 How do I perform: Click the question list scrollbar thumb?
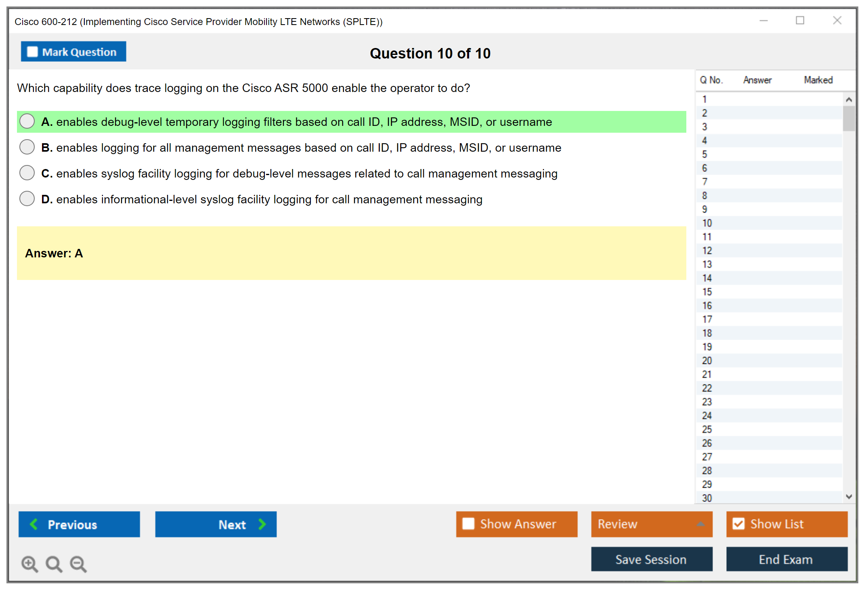click(849, 118)
